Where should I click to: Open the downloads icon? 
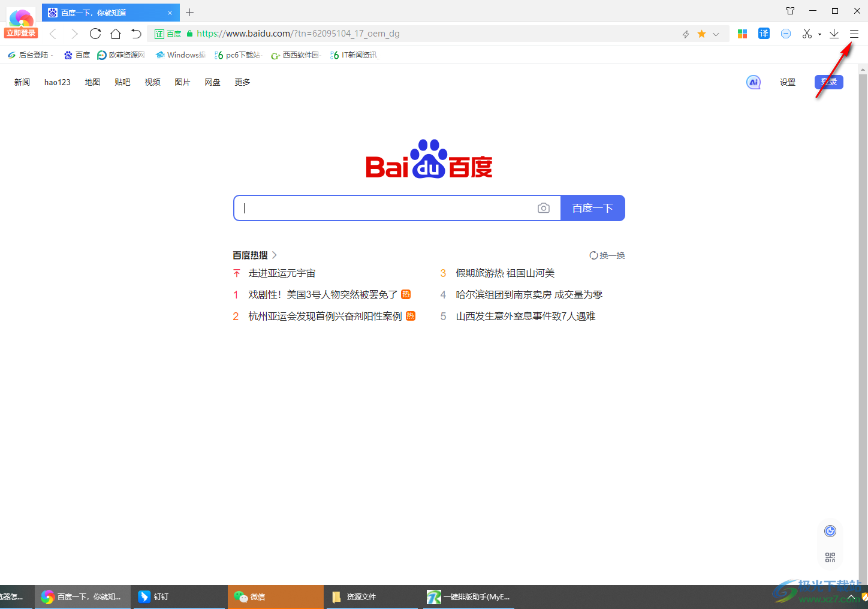834,34
